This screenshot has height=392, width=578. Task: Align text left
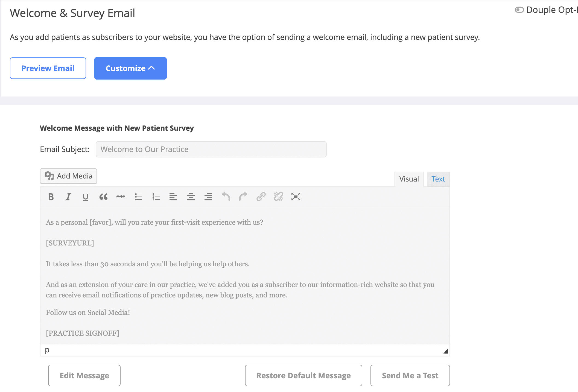[x=173, y=197]
